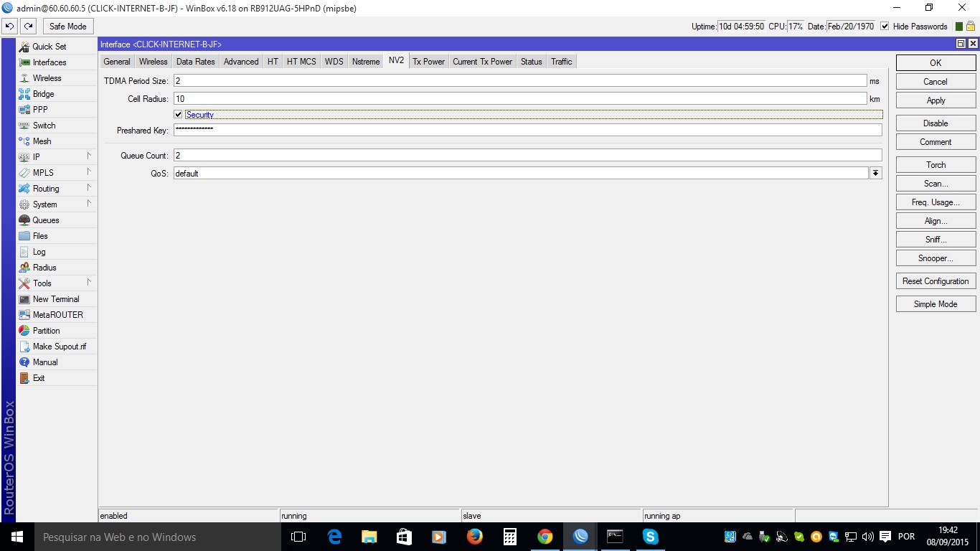Click the Cancel button
This screenshot has height=551, width=980.
tap(936, 82)
